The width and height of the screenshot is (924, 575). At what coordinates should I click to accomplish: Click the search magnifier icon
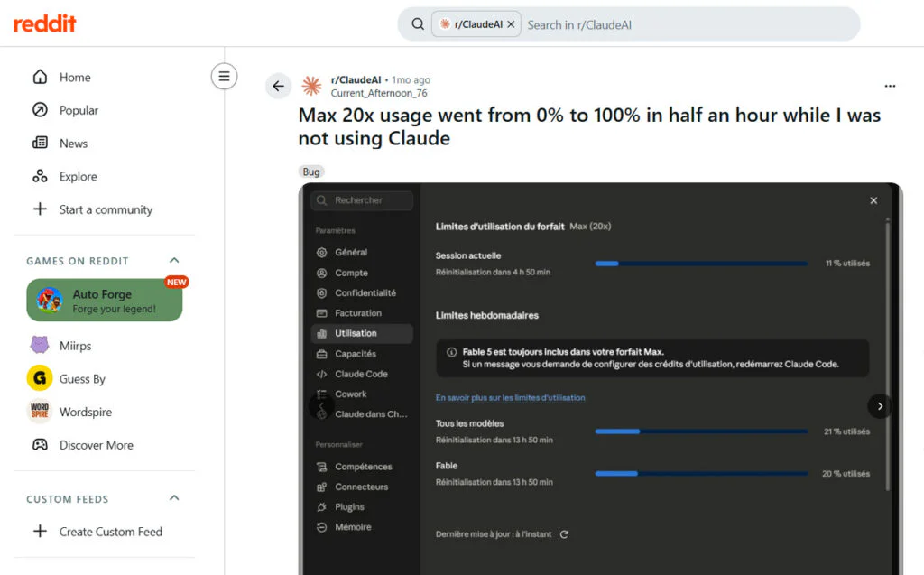click(x=418, y=24)
